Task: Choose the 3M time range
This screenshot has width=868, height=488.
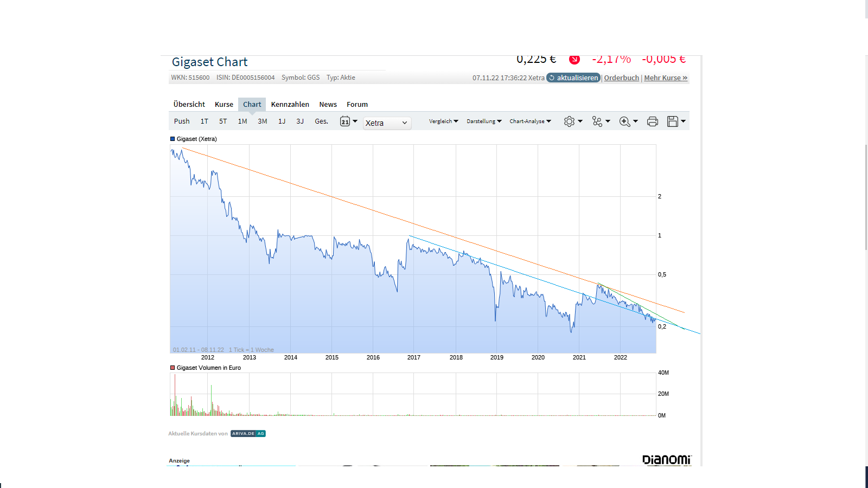Action: [263, 121]
